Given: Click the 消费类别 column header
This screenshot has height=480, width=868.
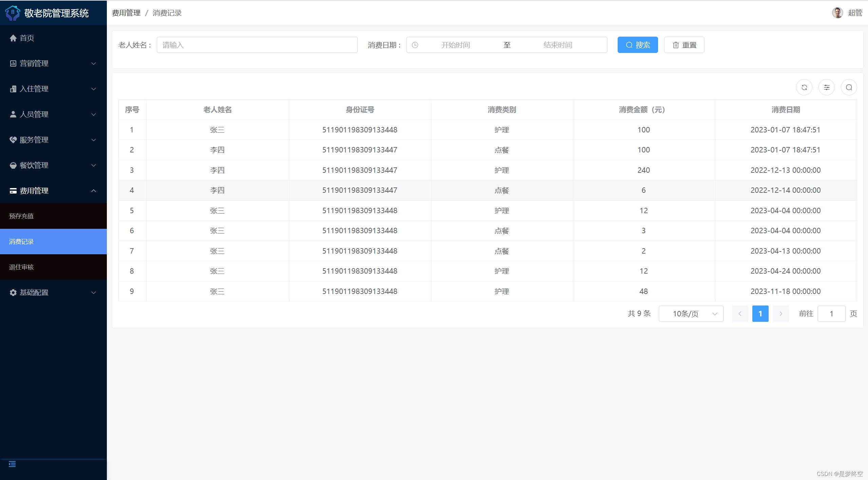Looking at the screenshot, I should [x=502, y=110].
